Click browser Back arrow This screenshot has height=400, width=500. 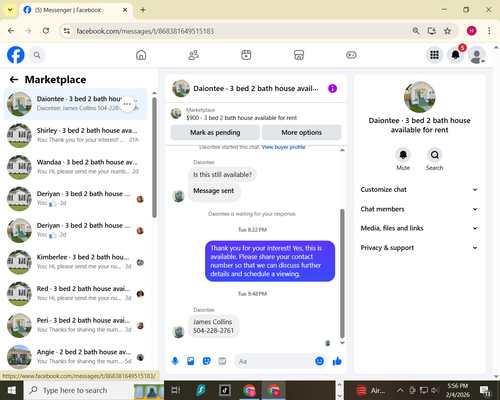[11, 31]
